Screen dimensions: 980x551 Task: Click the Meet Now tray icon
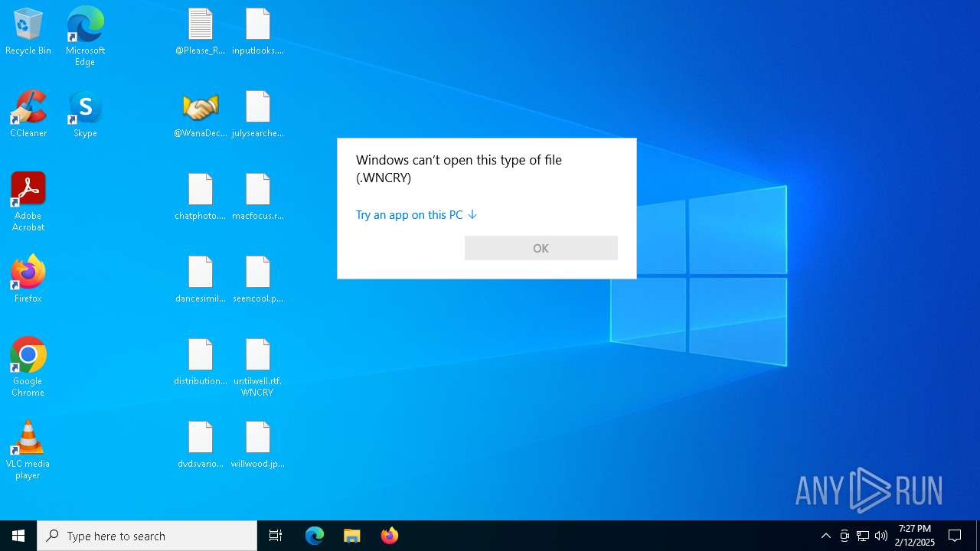[x=844, y=536]
